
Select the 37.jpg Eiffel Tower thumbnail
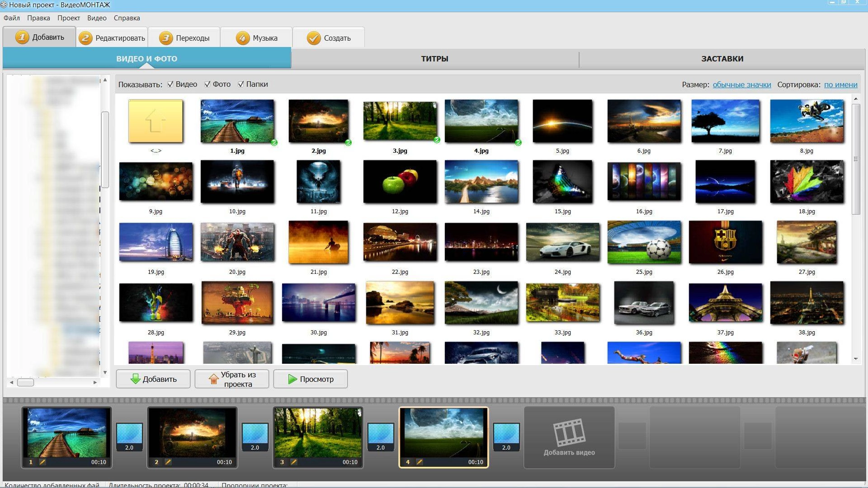point(725,303)
